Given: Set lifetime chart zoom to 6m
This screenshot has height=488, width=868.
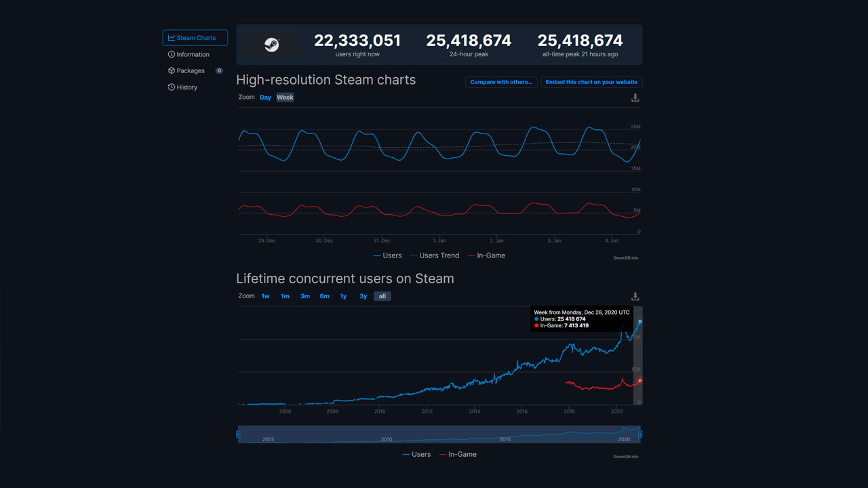Looking at the screenshot, I should click(x=325, y=296).
